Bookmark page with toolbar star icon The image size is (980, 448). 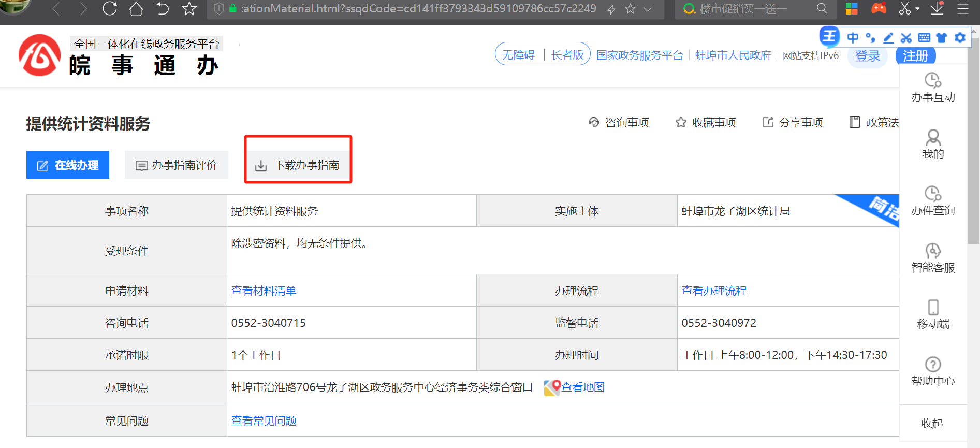pyautogui.click(x=189, y=9)
